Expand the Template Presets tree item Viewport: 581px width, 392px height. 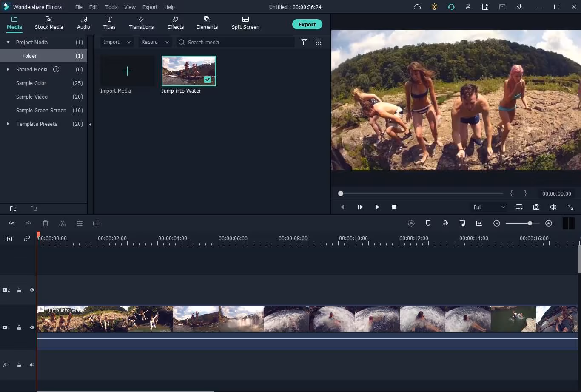8,124
